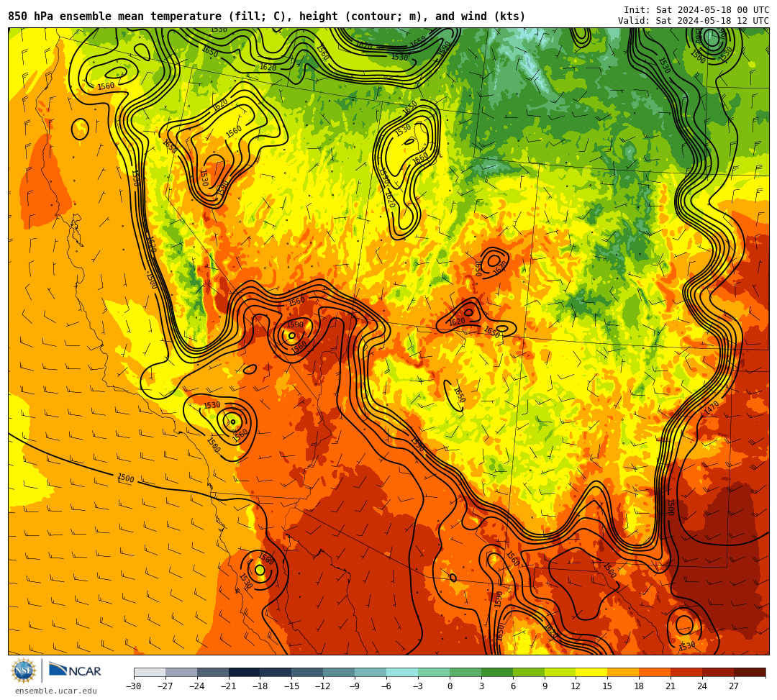The height and width of the screenshot is (700, 777).
Task: Pick the colorbar swatch between −21 and −18
Action: [245, 672]
